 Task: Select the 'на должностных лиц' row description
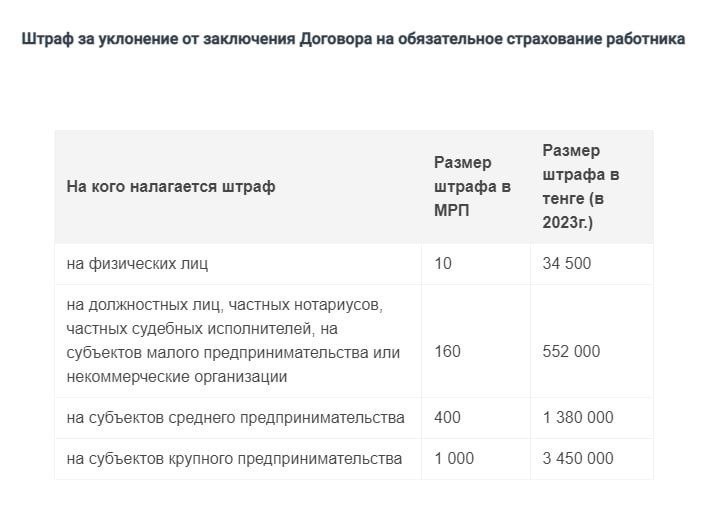coord(233,341)
